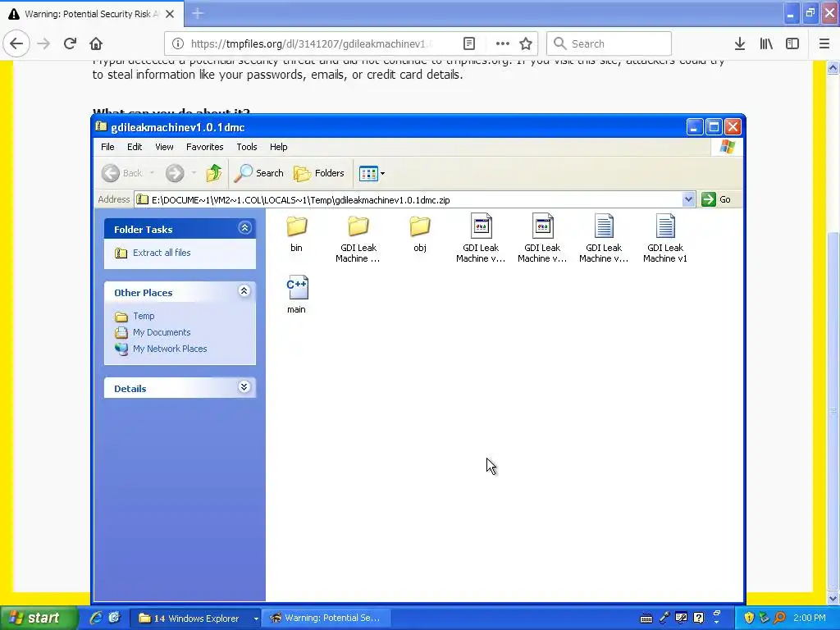Open the Views icon in Explorer toolbar
The width and height of the screenshot is (840, 630).
coord(368,174)
